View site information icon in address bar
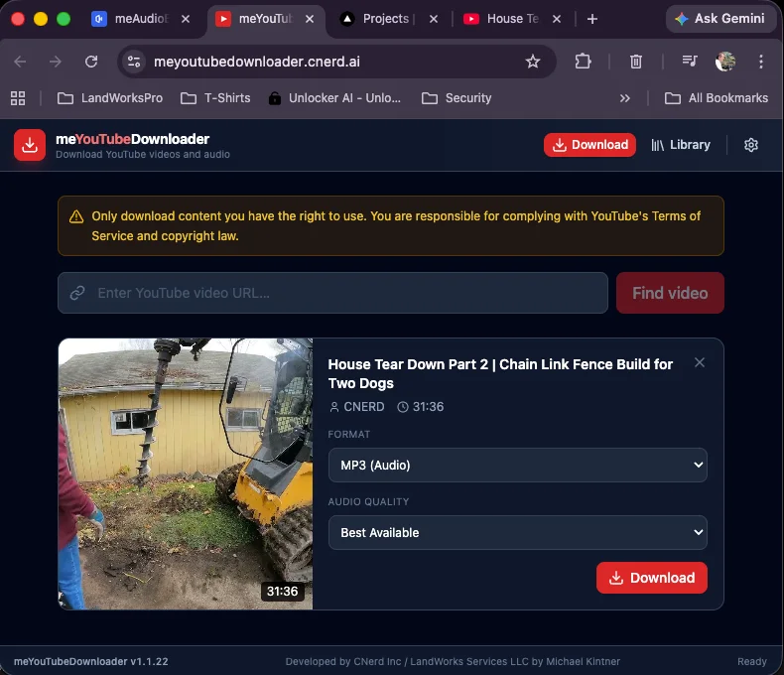 pyautogui.click(x=134, y=62)
